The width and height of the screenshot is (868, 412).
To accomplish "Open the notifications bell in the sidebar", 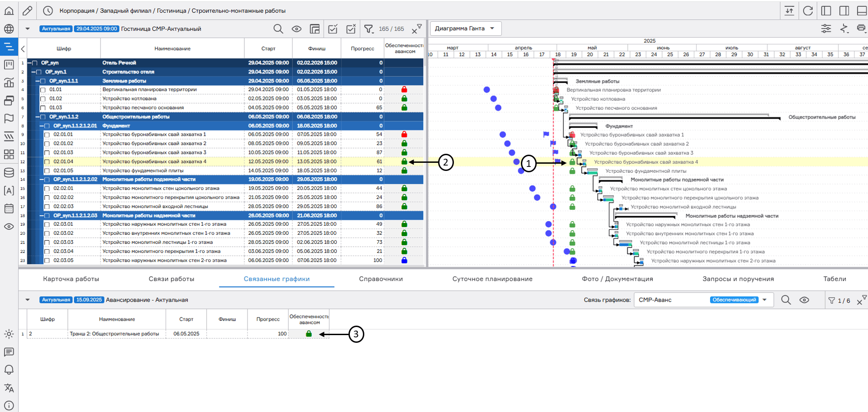I will [x=9, y=370].
